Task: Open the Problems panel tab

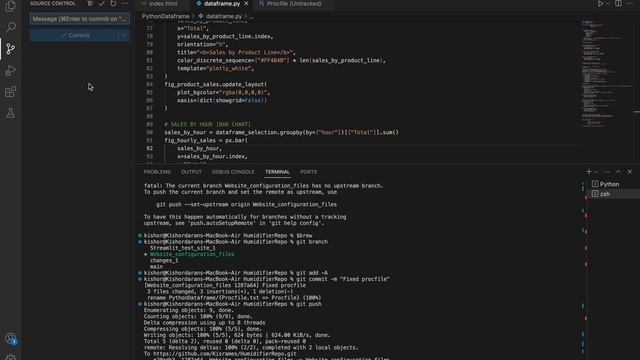Action: point(157,172)
